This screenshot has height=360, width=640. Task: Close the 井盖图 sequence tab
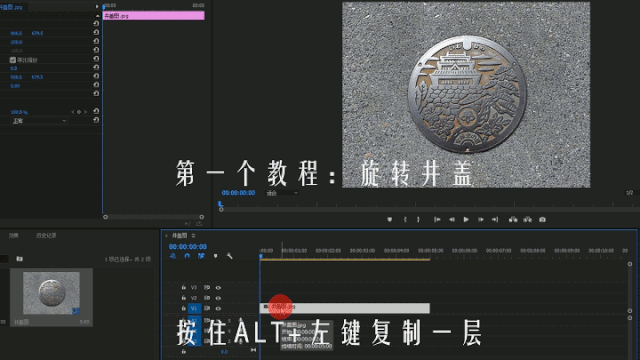166,236
